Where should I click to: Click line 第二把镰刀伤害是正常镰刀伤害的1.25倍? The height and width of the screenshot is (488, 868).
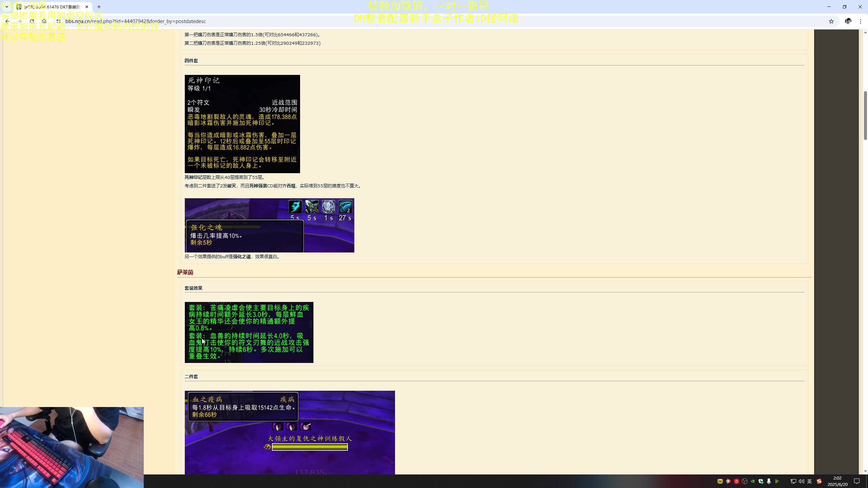[x=252, y=43]
